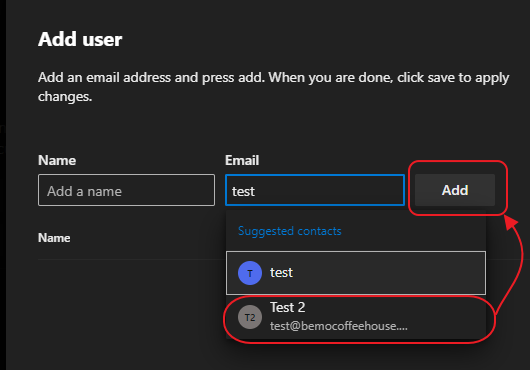Click the typed 'test' text in Email
Image resolution: width=530 pixels, height=370 pixels.
coord(243,192)
